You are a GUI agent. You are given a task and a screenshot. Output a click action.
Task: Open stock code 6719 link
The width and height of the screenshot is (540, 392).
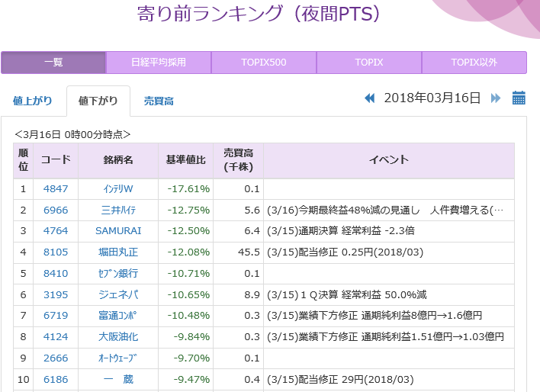pyautogui.click(x=56, y=316)
